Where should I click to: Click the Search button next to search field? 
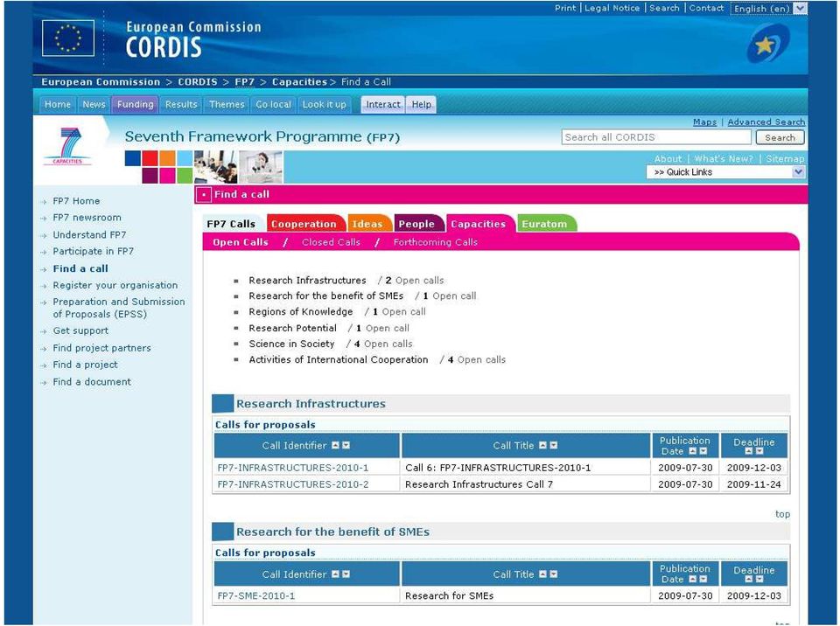pyautogui.click(x=780, y=137)
